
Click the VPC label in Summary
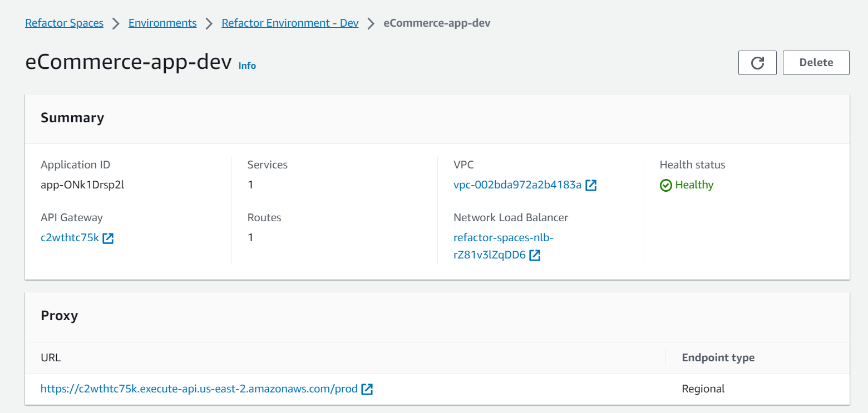(x=463, y=165)
